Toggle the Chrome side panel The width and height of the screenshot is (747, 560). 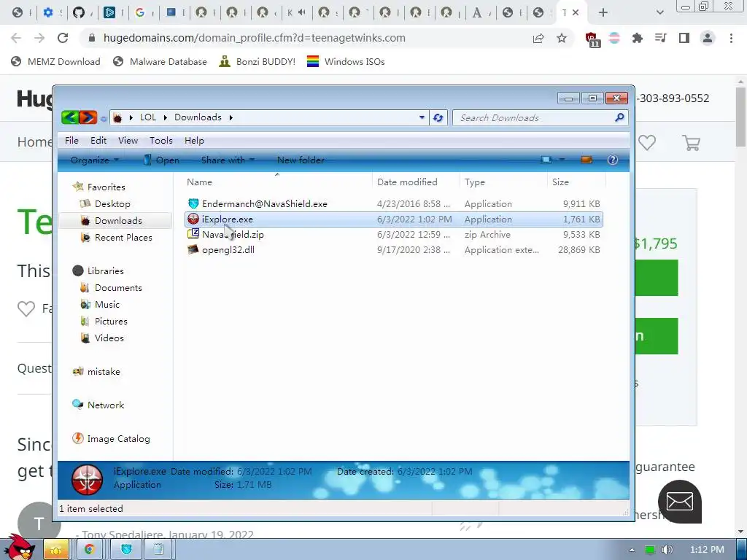(684, 38)
